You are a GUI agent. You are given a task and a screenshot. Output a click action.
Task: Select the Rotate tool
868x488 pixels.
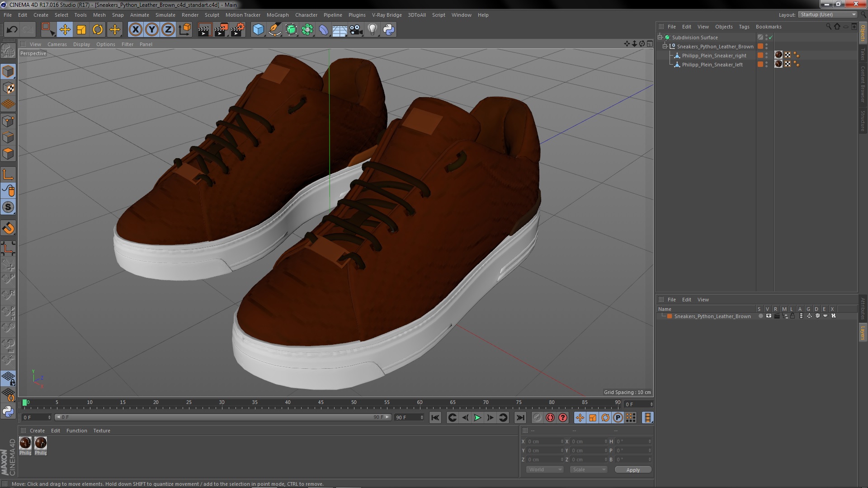pos(98,30)
